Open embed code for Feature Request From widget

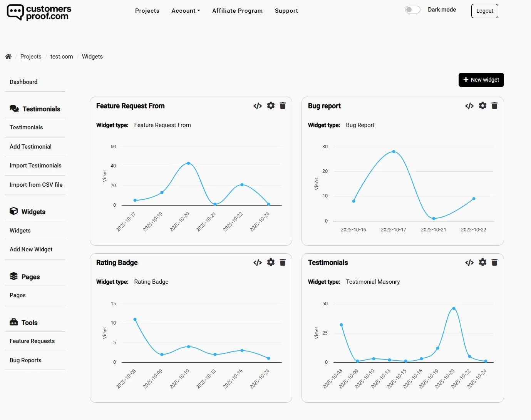coord(257,105)
